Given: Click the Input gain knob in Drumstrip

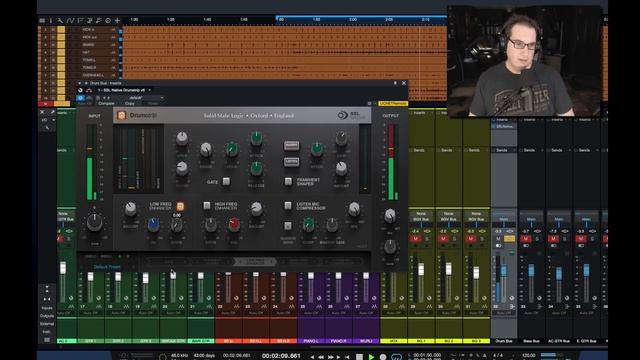Looking at the screenshot, I should click(95, 222).
